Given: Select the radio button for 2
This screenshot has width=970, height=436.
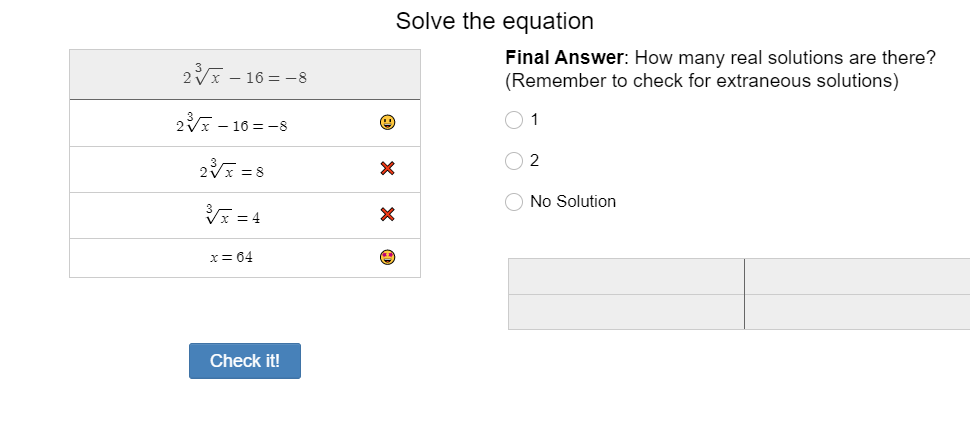Looking at the screenshot, I should [514, 160].
